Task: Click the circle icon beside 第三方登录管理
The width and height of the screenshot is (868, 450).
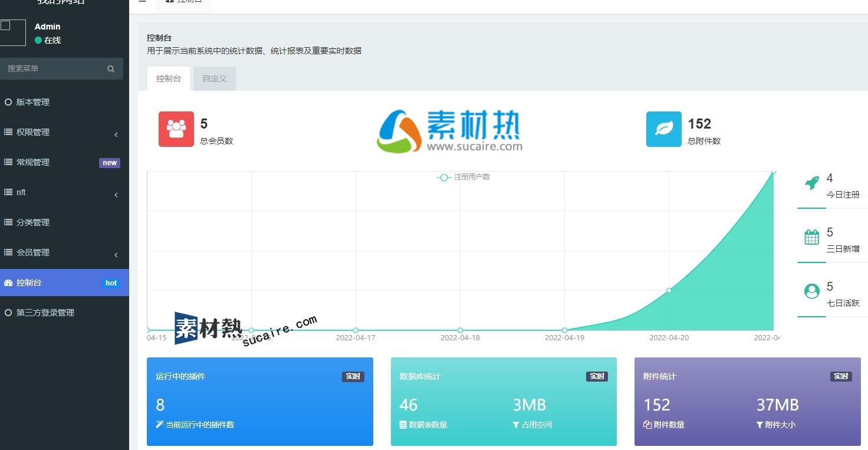Action: coord(8,313)
